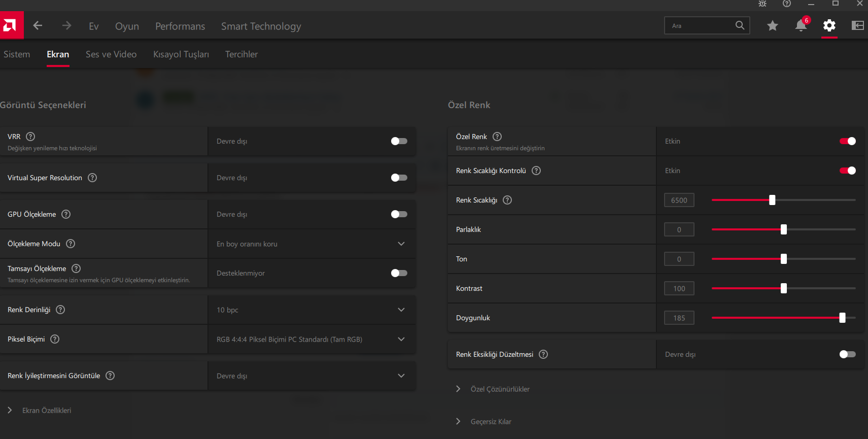Click the Kontrast value field

pos(679,288)
